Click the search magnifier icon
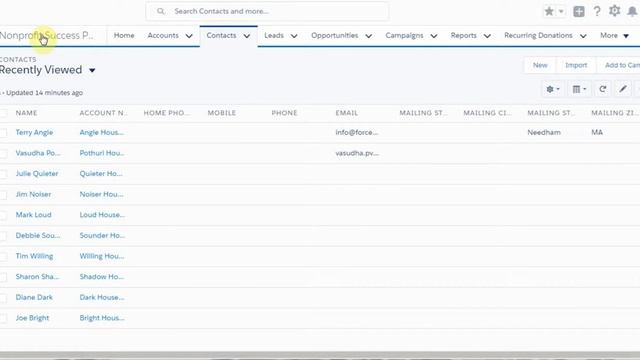 161,11
